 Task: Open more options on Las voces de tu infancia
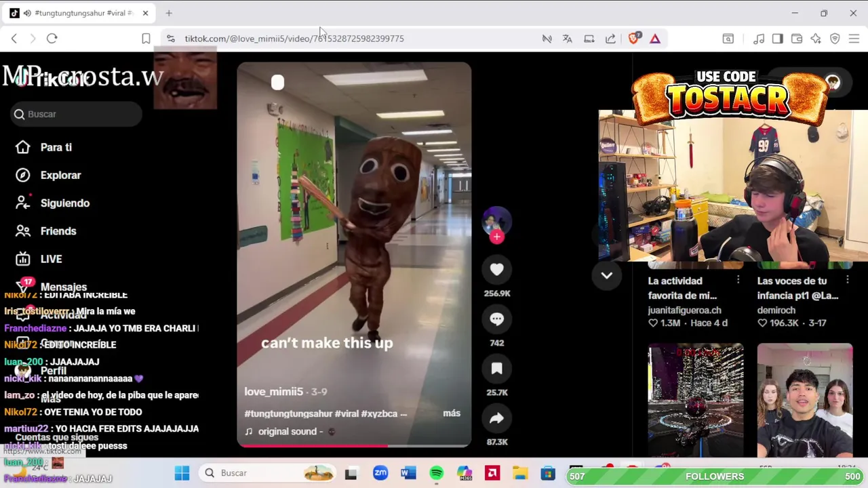coord(847,280)
